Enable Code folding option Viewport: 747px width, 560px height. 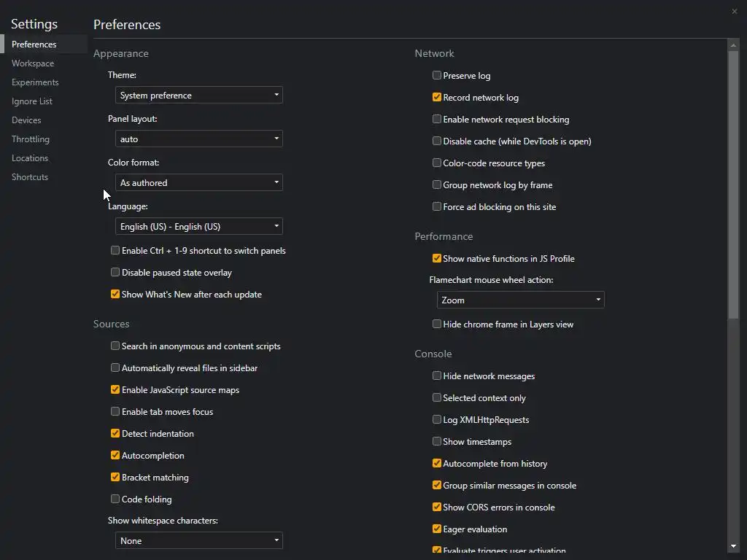click(115, 499)
